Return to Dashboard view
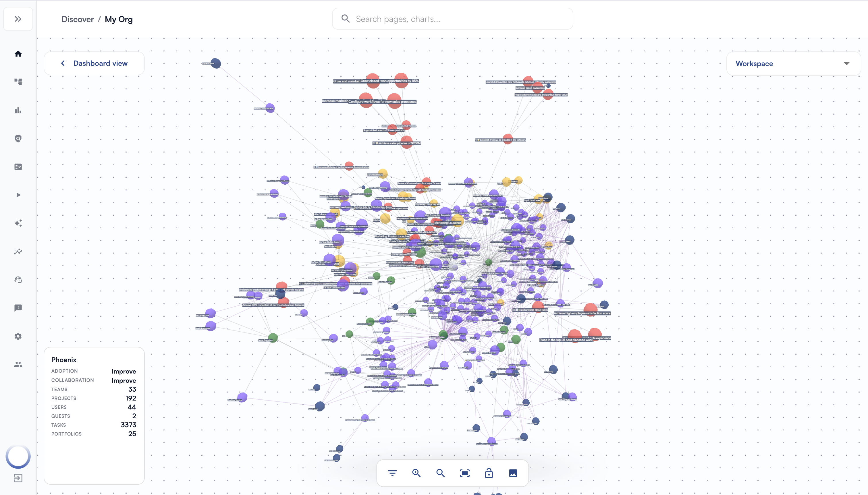The image size is (868, 495). (94, 63)
